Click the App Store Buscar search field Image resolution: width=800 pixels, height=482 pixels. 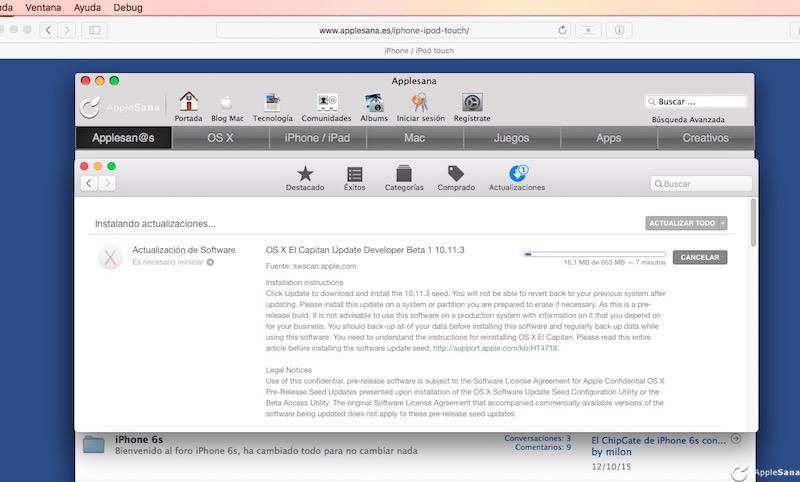point(701,184)
